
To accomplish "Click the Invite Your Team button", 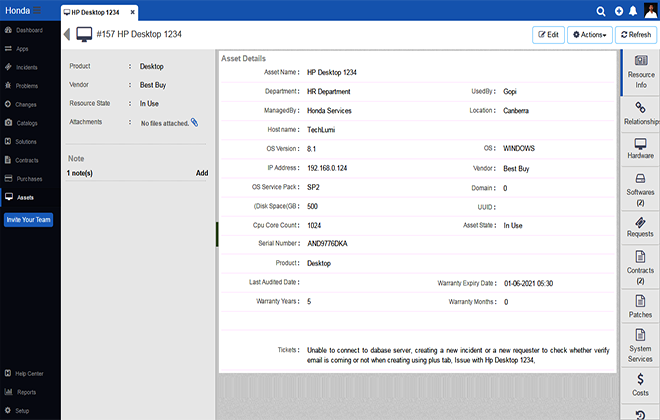I will tap(28, 220).
